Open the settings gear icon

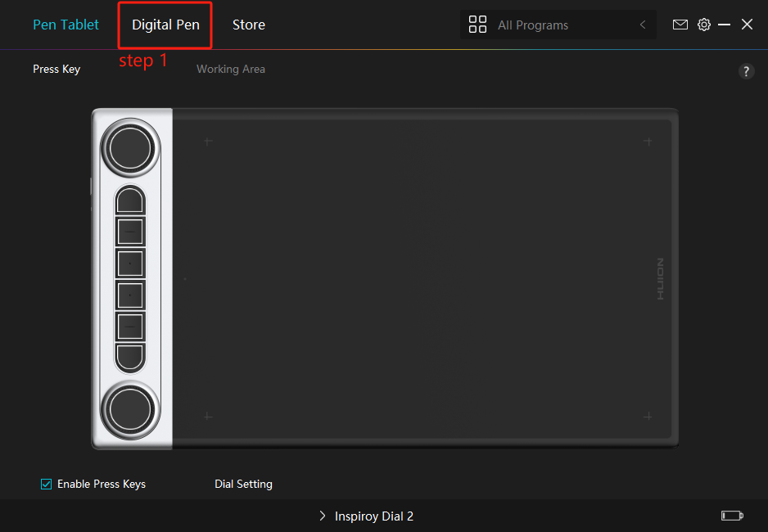click(703, 25)
